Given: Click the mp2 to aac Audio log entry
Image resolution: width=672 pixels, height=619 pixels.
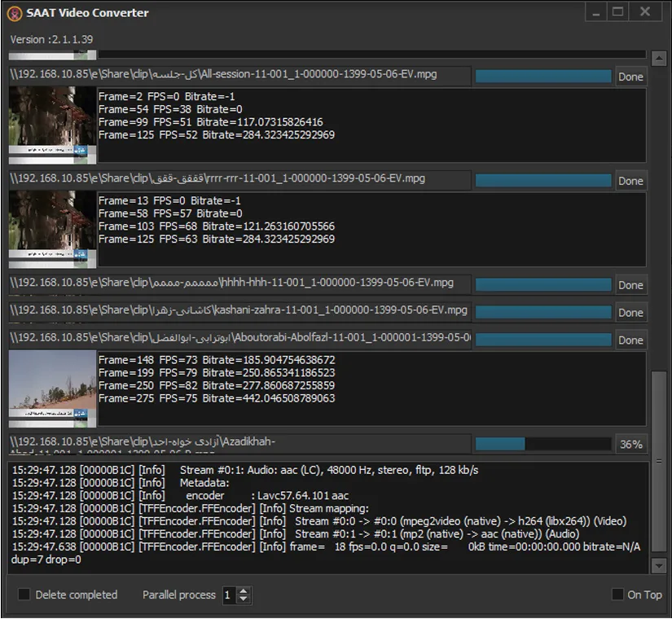Looking at the screenshot, I should [x=296, y=534].
